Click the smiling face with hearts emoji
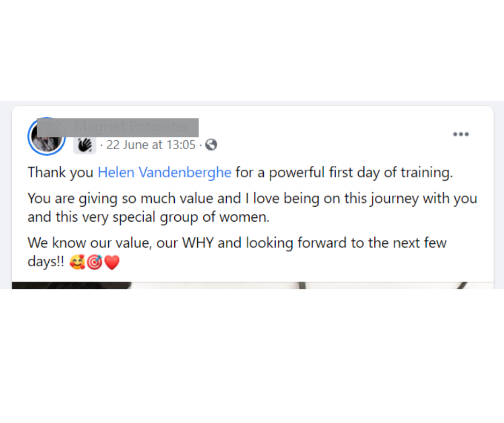This screenshot has width=504, height=423. pos(77,262)
